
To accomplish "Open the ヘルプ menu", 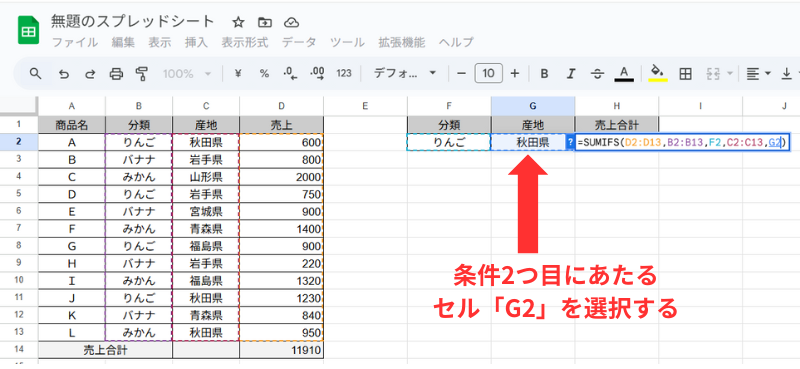I will 456,42.
